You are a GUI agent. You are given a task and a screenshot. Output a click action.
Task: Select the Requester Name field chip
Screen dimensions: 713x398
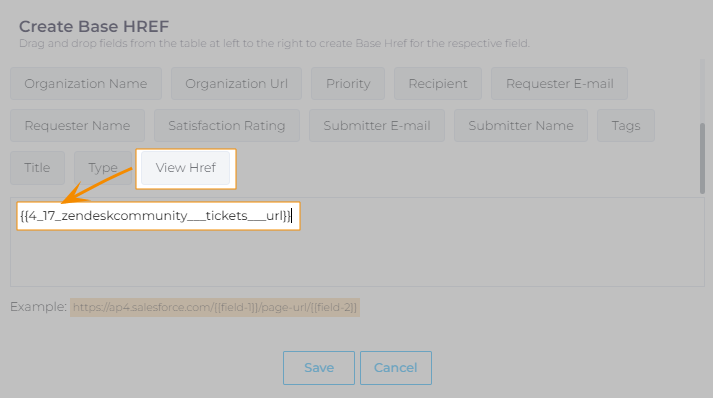[x=77, y=126]
